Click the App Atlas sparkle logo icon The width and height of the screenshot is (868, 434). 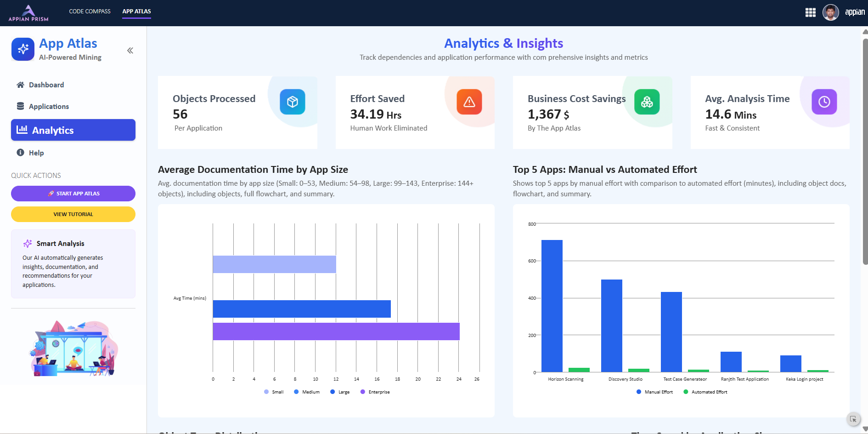pyautogui.click(x=23, y=49)
